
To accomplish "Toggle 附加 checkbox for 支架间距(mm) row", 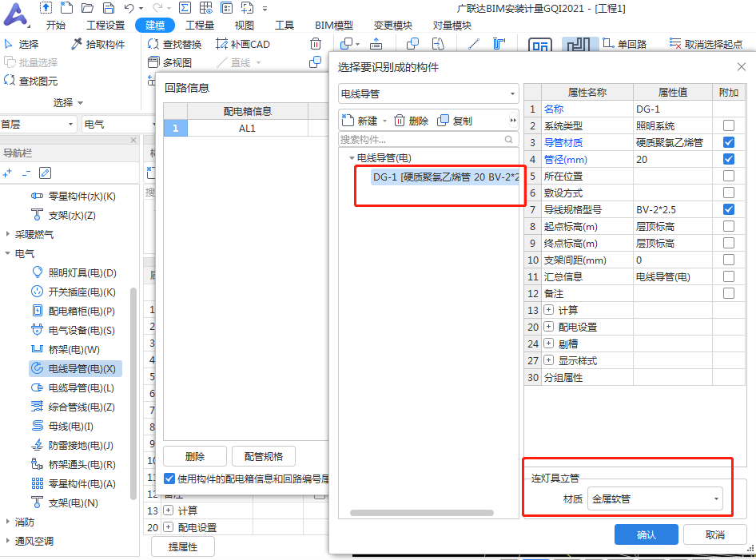I will click(729, 260).
